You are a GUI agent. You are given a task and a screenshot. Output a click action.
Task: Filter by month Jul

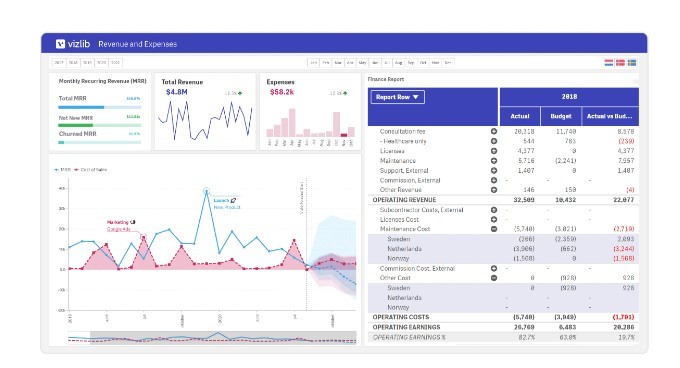point(387,63)
